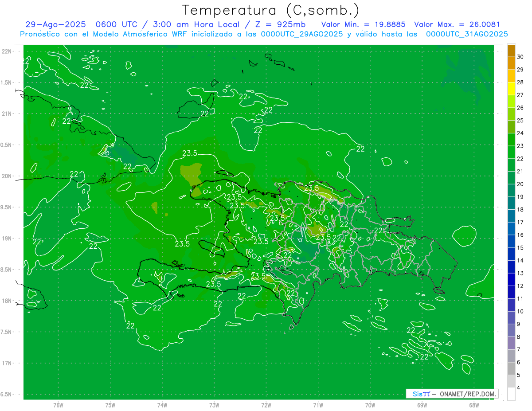The height and width of the screenshot is (411, 532).
Task: Click the colorbar legend value '16'
Action: pyautogui.click(x=520, y=235)
